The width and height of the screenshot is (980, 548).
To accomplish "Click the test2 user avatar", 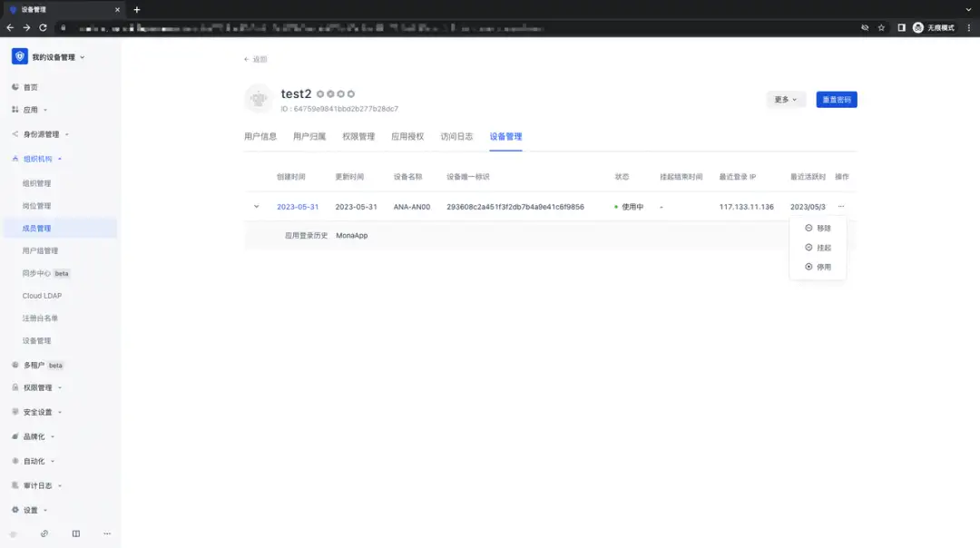I will click(x=258, y=99).
